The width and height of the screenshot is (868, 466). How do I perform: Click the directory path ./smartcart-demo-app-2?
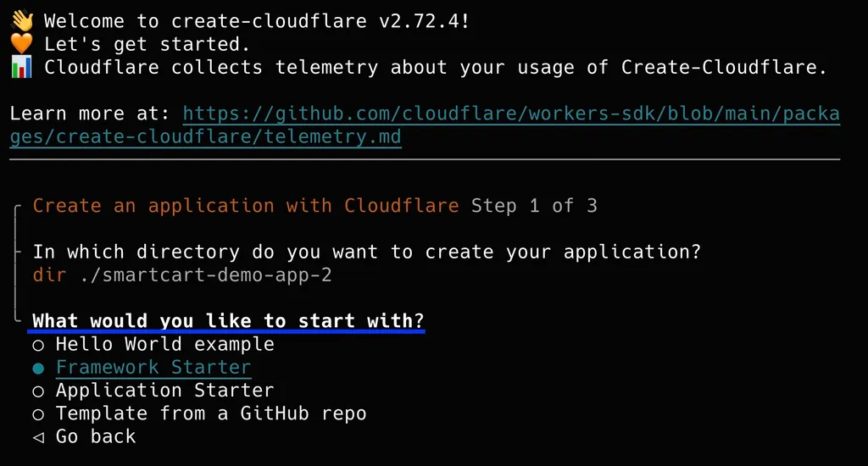[x=206, y=275]
